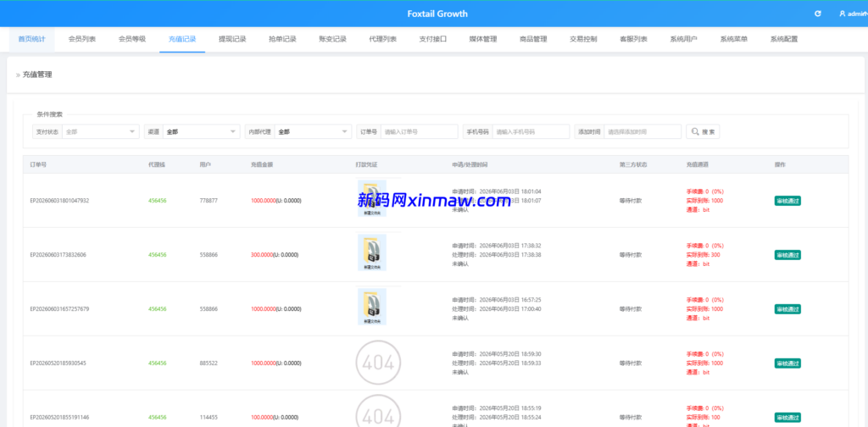Click the refresh icon in the header
Screen dimensions: 868x427
(818, 14)
